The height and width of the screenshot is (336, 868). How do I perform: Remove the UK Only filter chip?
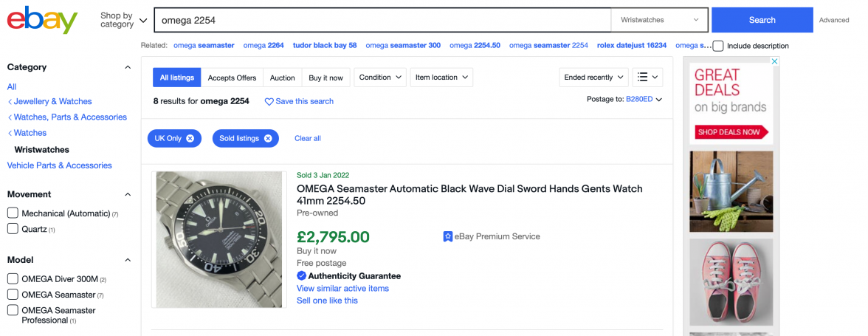(190, 138)
